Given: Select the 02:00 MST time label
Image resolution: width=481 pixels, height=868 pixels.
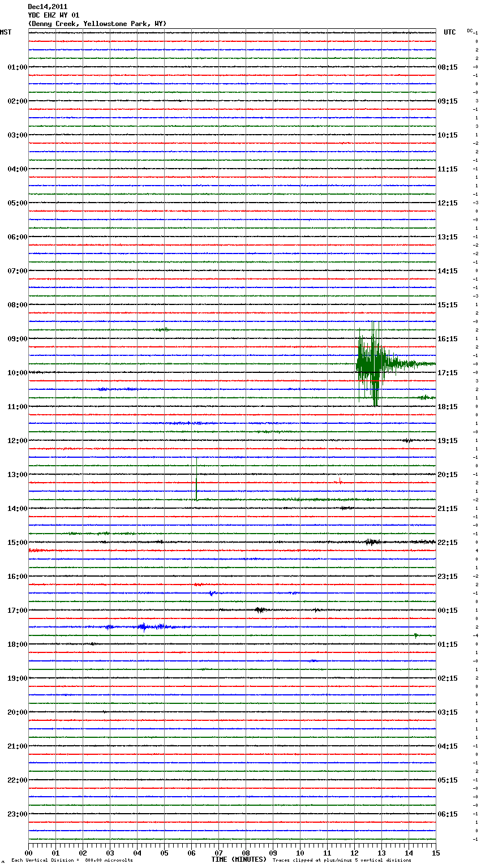Looking at the screenshot, I should [x=17, y=101].
